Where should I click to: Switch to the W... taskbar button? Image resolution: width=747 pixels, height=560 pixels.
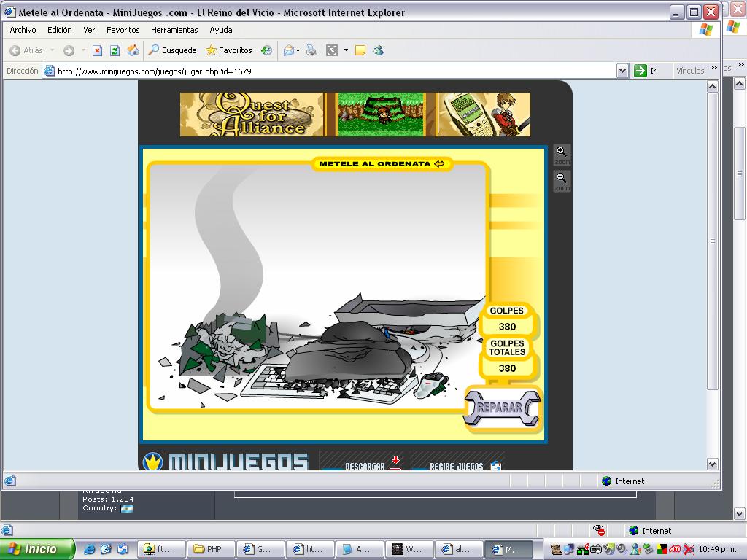409,550
